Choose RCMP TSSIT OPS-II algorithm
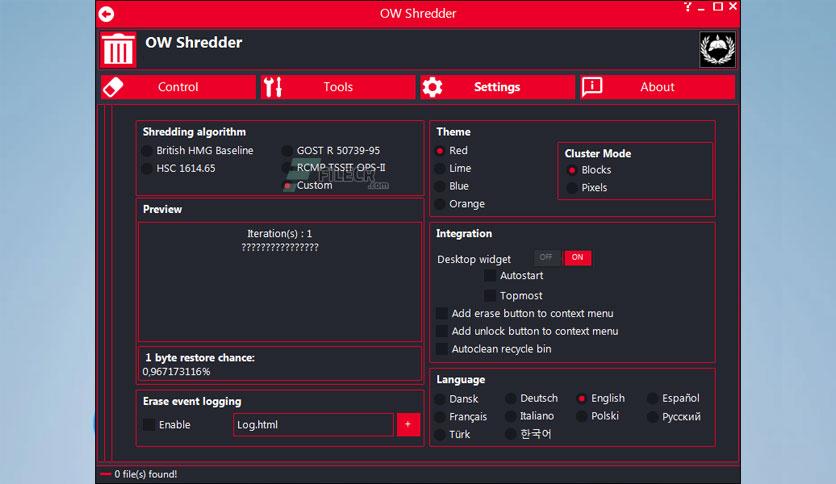 pos(334,167)
